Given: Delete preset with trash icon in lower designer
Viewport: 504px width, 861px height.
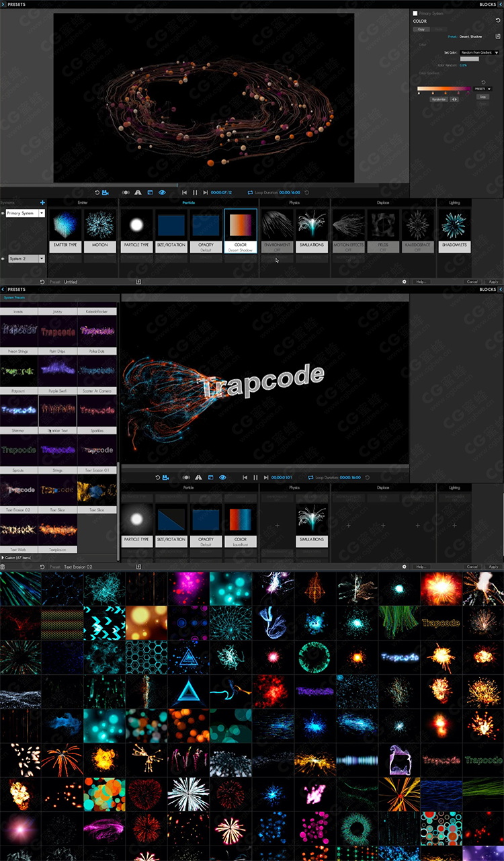Looking at the screenshot, I should click(x=3, y=567).
